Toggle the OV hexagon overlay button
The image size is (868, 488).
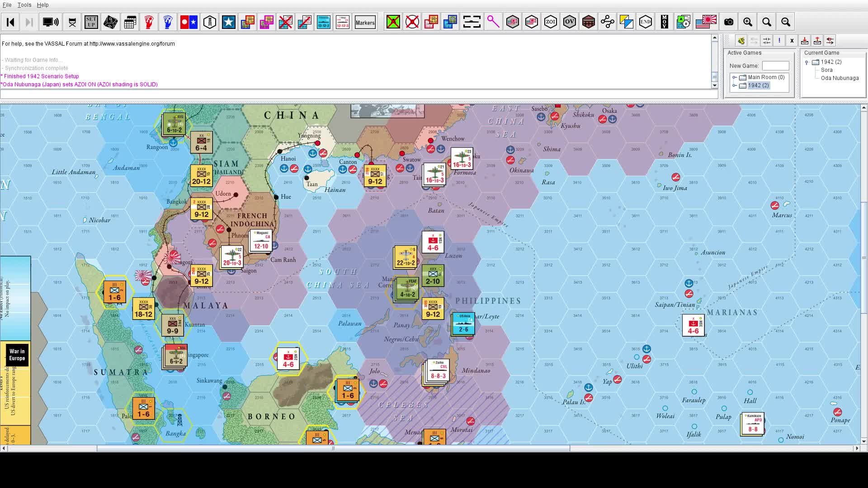[x=570, y=22]
